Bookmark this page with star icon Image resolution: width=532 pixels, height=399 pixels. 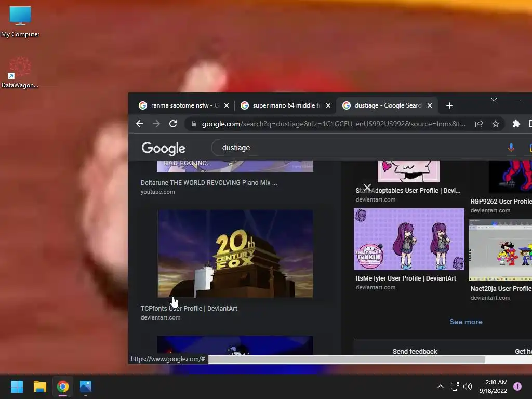click(x=495, y=124)
